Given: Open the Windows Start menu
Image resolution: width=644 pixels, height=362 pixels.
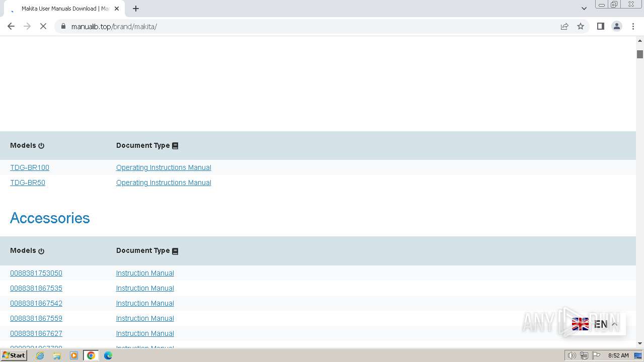Looking at the screenshot, I should [14, 355].
